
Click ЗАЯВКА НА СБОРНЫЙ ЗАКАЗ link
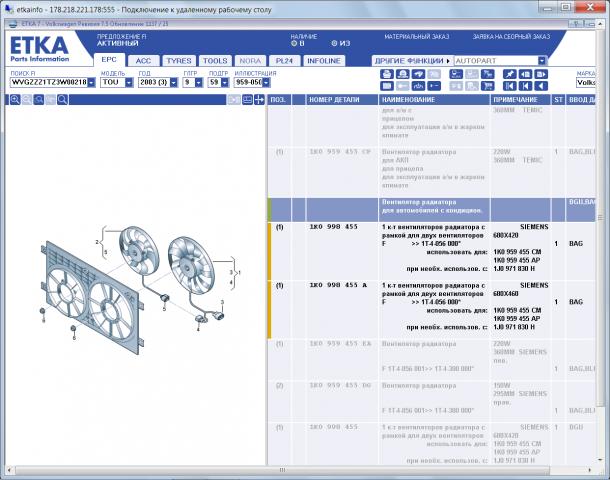coord(511,37)
